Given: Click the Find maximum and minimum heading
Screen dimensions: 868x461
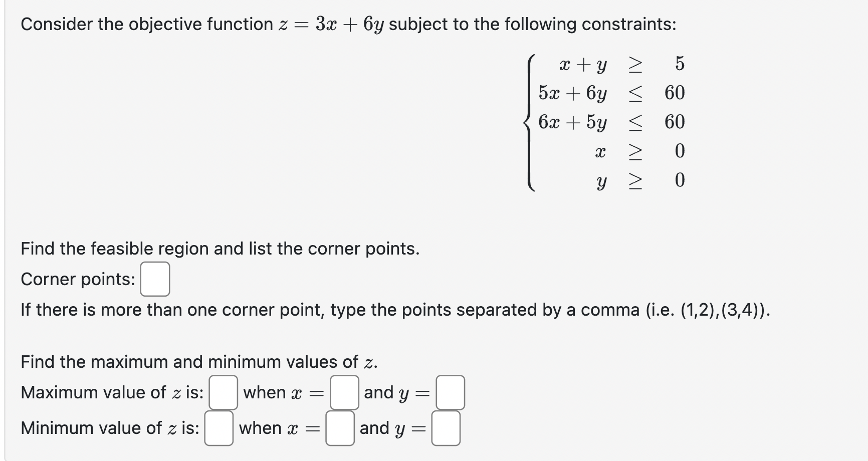Looking at the screenshot, I should pos(198,361).
